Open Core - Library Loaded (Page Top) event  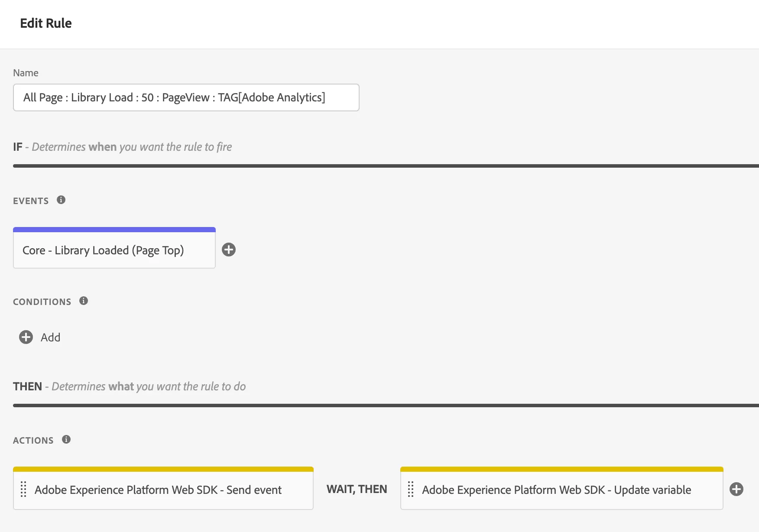click(114, 248)
